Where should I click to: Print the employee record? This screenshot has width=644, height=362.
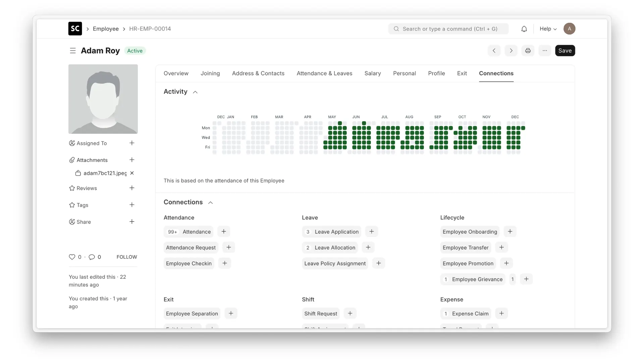[x=528, y=51]
